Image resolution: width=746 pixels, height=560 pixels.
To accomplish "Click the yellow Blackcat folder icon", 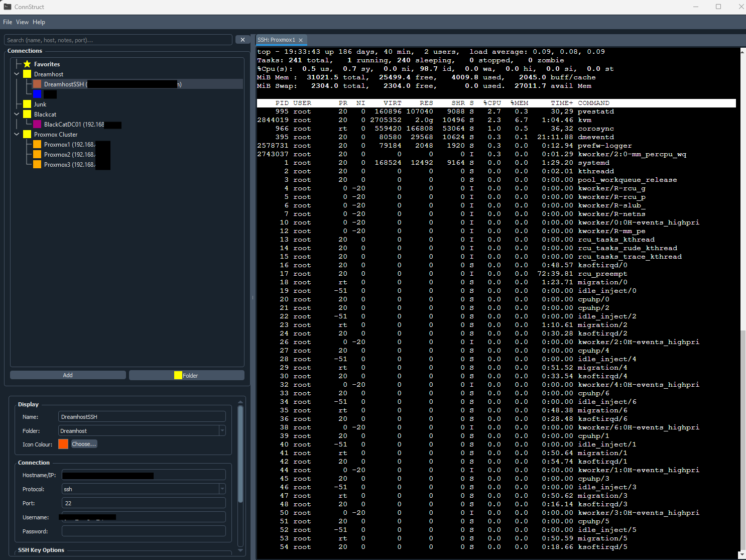I will [27, 115].
